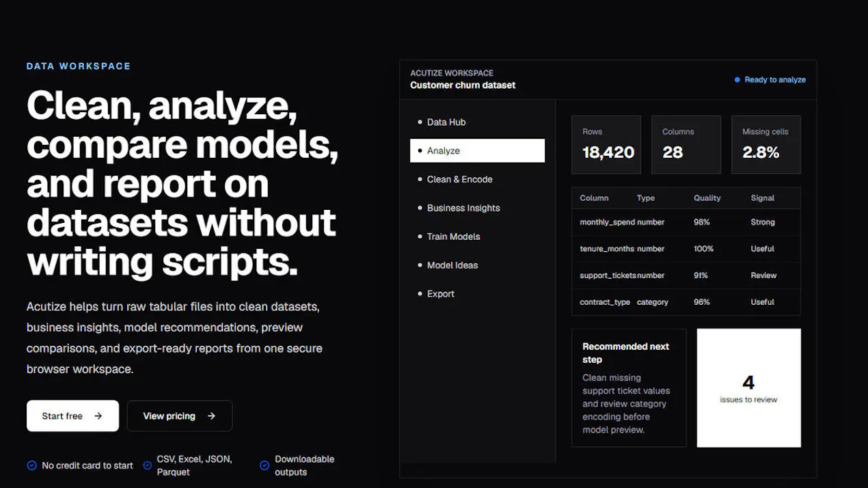Click the Customer churn dataset title
Screen dimensions: 868x488
click(463, 85)
